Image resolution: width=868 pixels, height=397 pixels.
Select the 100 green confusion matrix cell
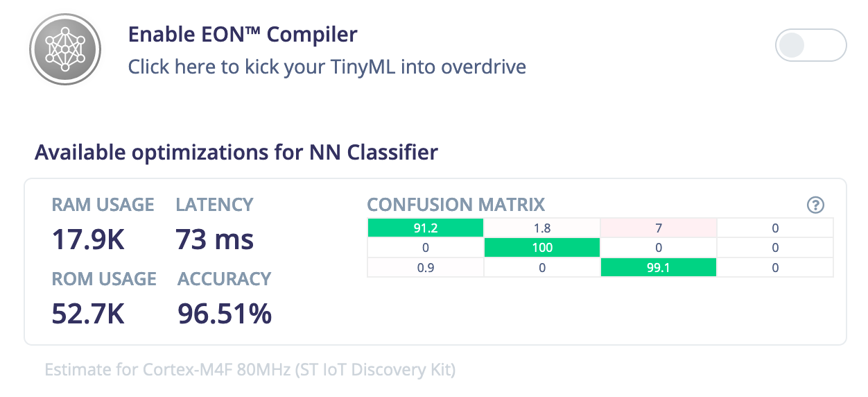pyautogui.click(x=542, y=248)
